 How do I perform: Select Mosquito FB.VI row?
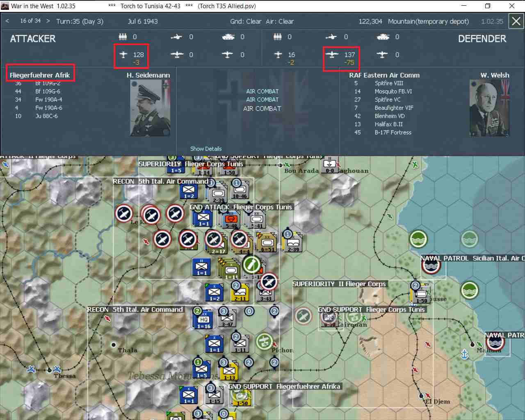pos(383,91)
